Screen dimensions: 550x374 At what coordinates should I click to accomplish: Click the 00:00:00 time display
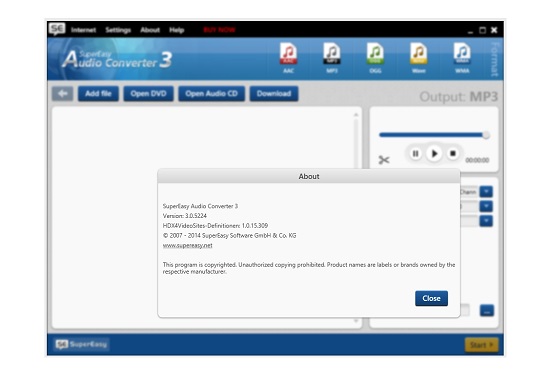pos(477,160)
